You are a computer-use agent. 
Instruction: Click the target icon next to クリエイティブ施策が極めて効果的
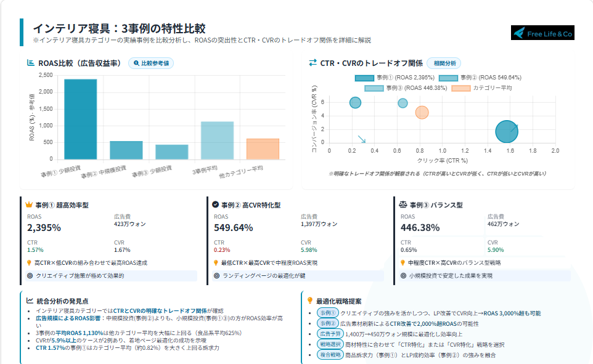pos(30,276)
